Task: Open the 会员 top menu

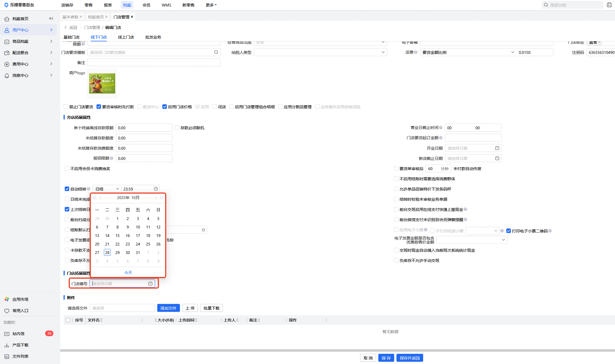Action: pyautogui.click(x=146, y=5)
